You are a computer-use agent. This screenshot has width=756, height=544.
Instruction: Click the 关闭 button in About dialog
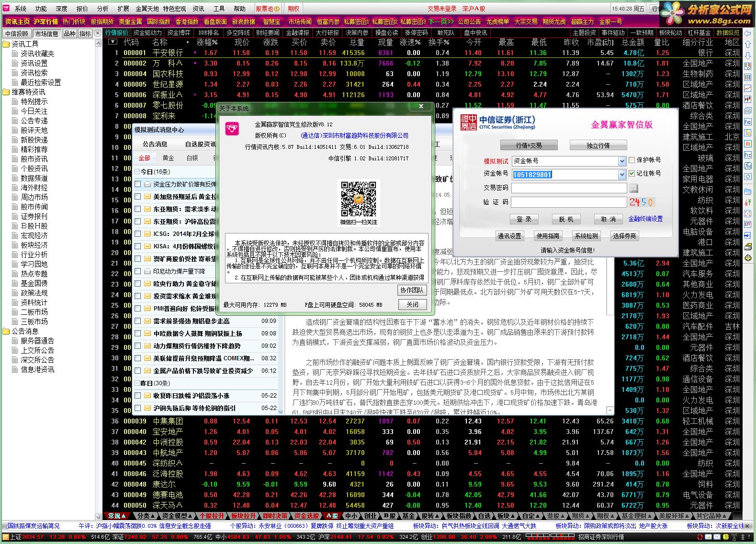412,304
